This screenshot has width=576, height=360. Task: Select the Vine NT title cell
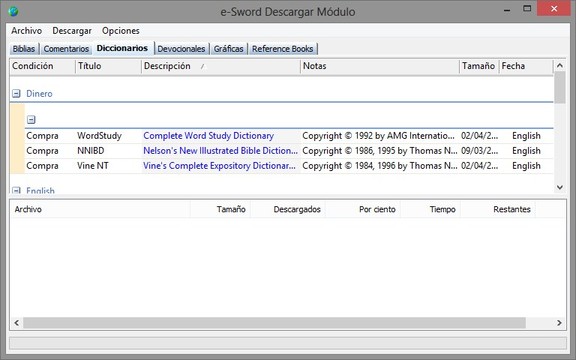(x=93, y=166)
